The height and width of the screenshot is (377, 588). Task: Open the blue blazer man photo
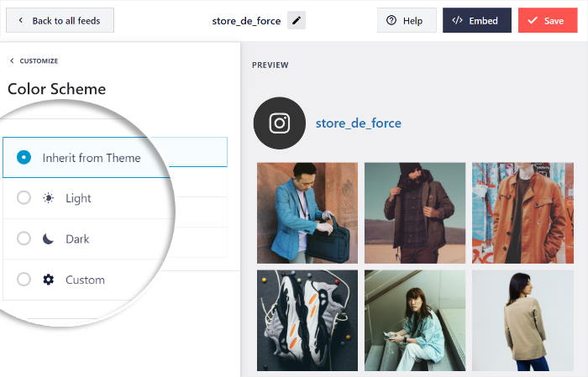pyautogui.click(x=307, y=212)
